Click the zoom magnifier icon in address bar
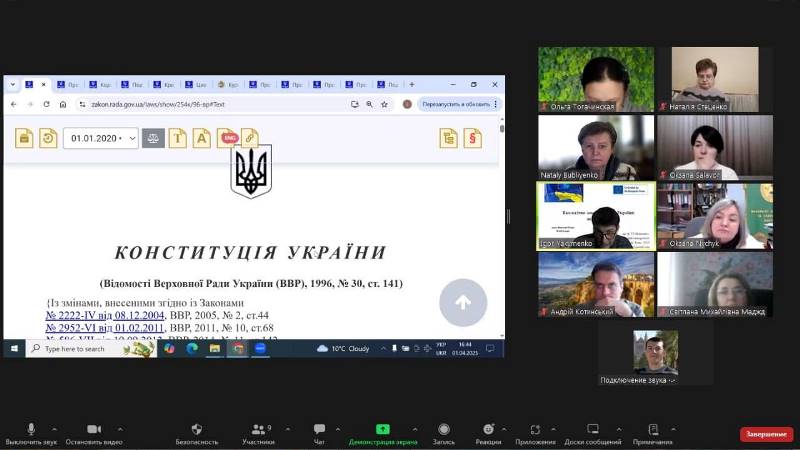 pyautogui.click(x=369, y=104)
